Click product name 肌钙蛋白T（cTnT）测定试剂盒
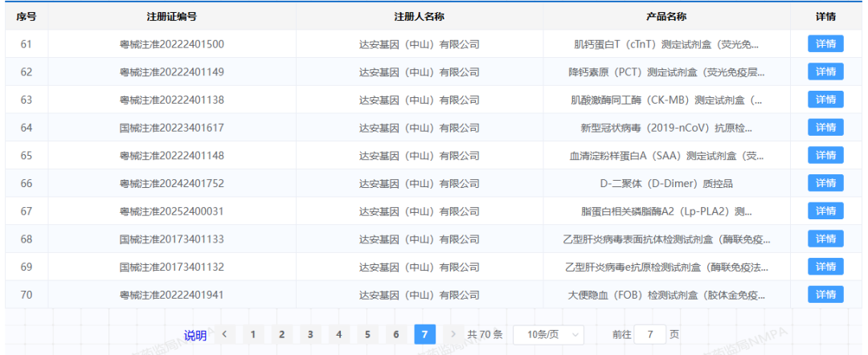Viewport: 868px width, 355px height. click(x=666, y=44)
